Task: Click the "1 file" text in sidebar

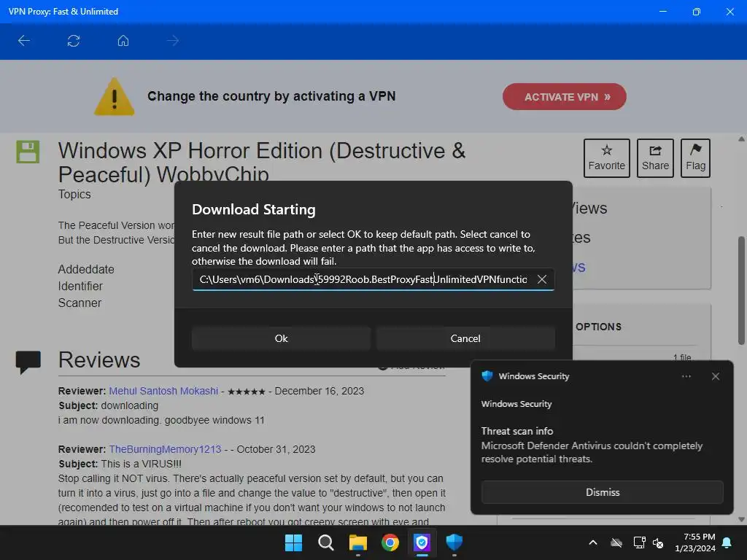Action: click(x=682, y=357)
